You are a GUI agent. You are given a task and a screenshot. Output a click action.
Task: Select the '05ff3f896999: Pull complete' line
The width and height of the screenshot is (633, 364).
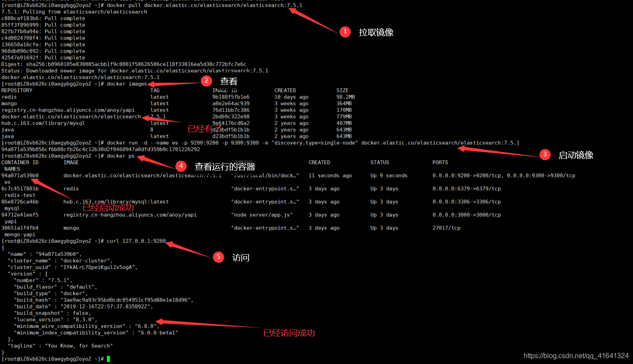pos(43,25)
